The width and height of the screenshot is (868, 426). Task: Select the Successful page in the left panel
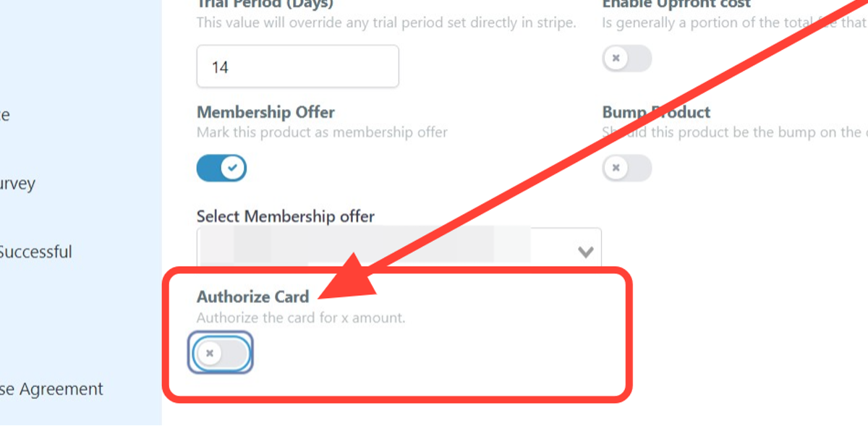tap(36, 252)
